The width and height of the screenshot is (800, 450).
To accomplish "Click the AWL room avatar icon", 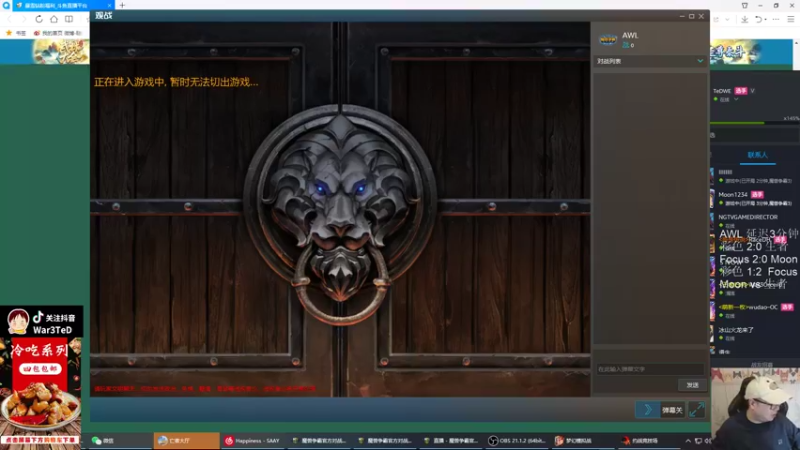I will (x=608, y=39).
